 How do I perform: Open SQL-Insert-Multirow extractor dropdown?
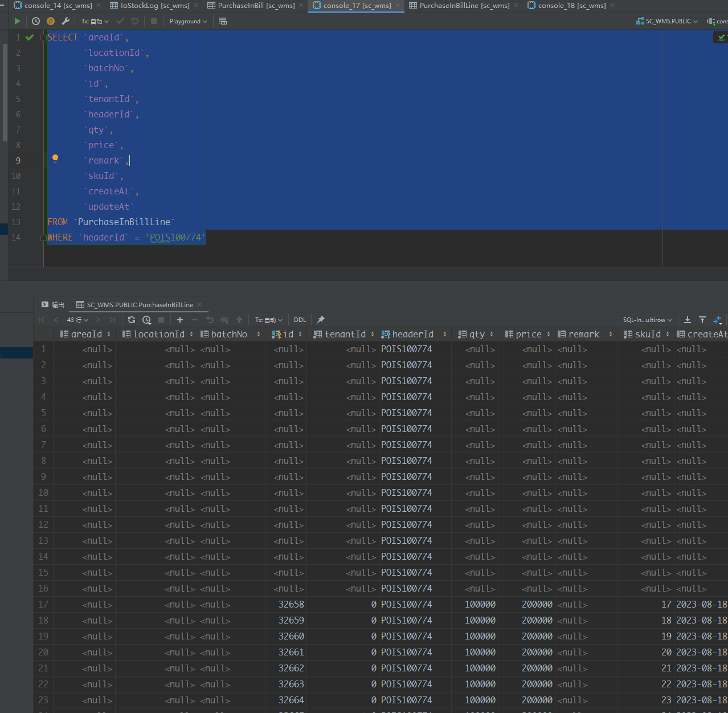click(648, 320)
